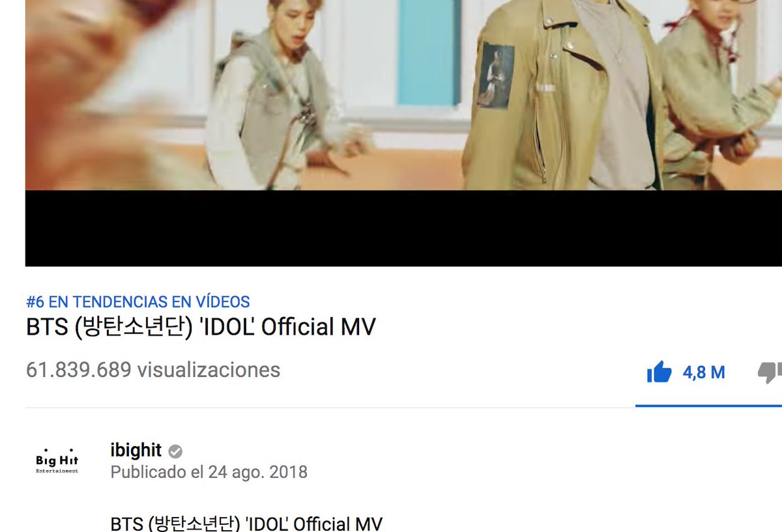Click the grey sweatshirt under the olive jacket
The height and width of the screenshot is (532, 782).
pyautogui.click(x=619, y=98)
